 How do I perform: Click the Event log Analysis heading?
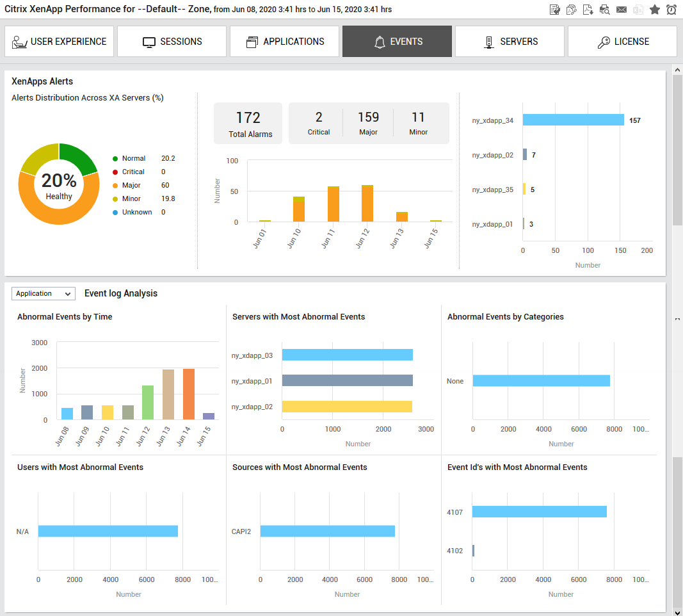pos(121,293)
